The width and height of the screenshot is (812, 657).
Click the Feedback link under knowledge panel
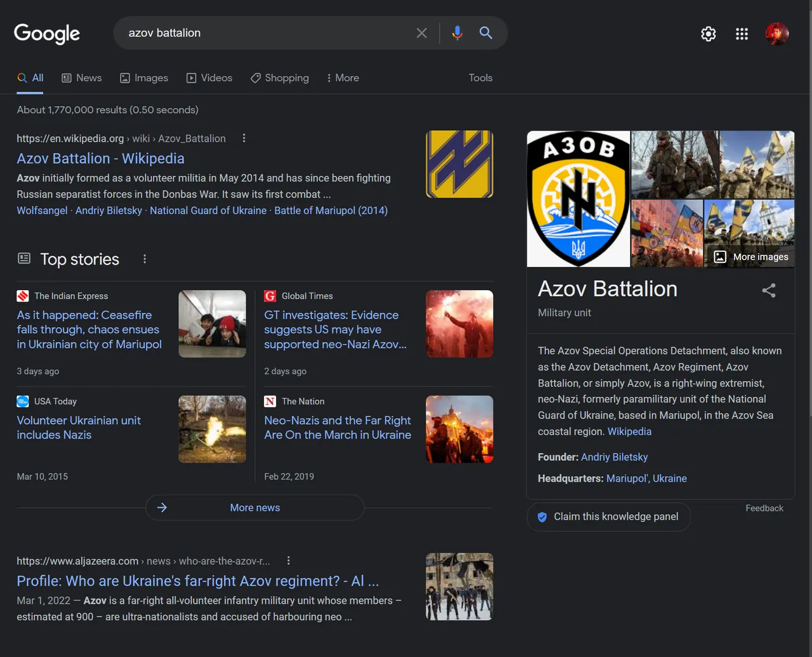[x=764, y=508]
